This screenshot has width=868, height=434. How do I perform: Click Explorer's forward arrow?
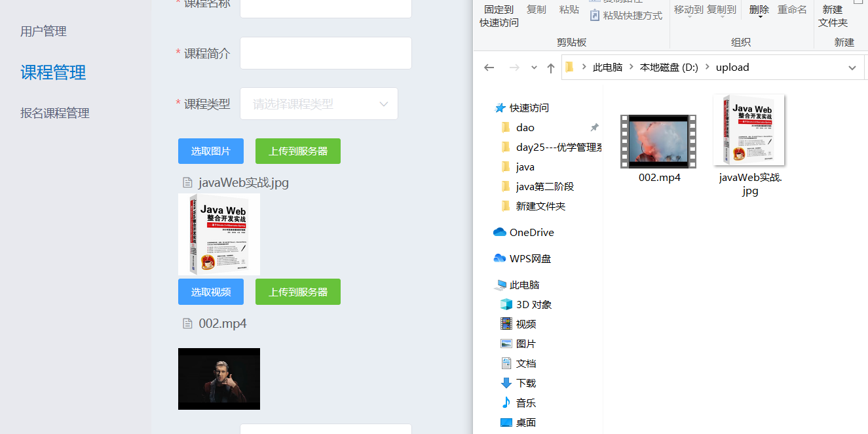point(514,68)
